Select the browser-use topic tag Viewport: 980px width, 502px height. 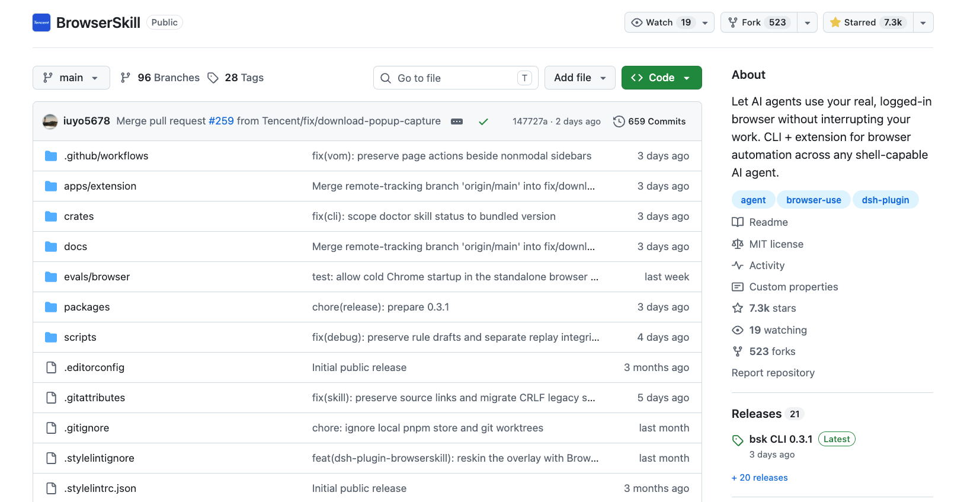click(x=814, y=200)
